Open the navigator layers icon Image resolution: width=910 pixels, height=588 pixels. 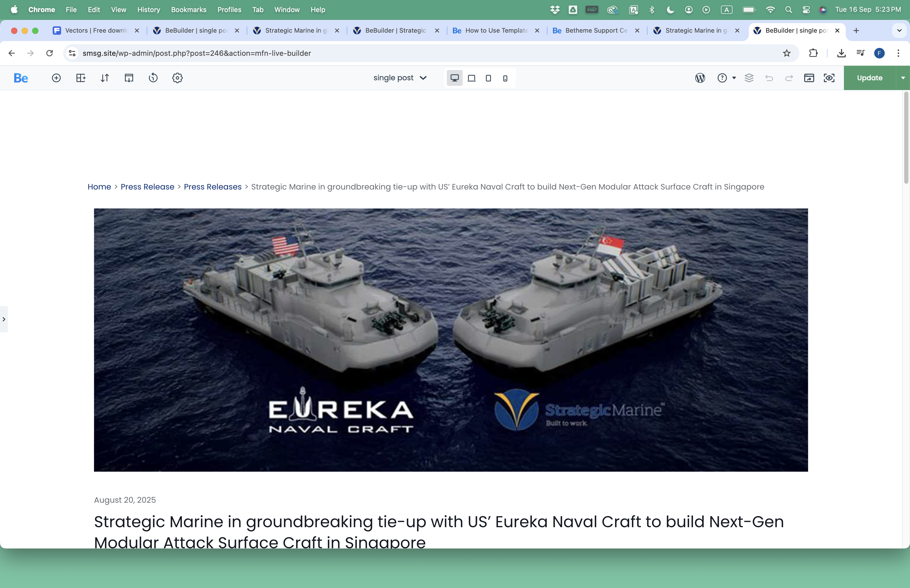(749, 78)
